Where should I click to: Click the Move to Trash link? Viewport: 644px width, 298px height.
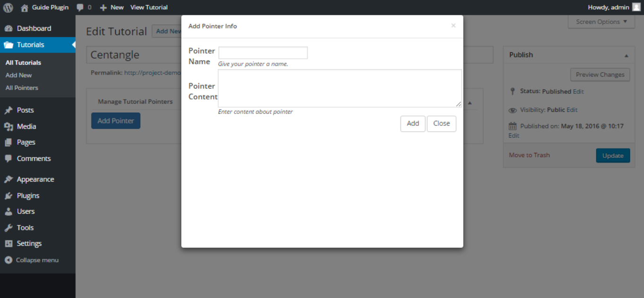[x=529, y=155]
